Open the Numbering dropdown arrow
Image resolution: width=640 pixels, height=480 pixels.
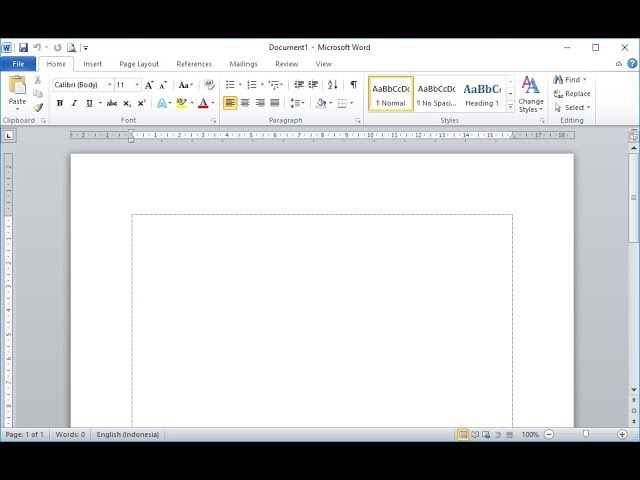262,84
